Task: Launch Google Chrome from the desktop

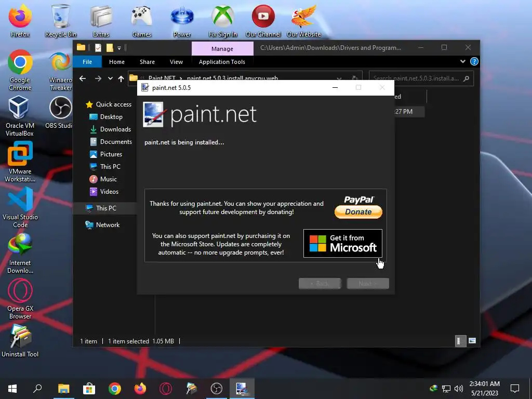Action: (x=20, y=70)
